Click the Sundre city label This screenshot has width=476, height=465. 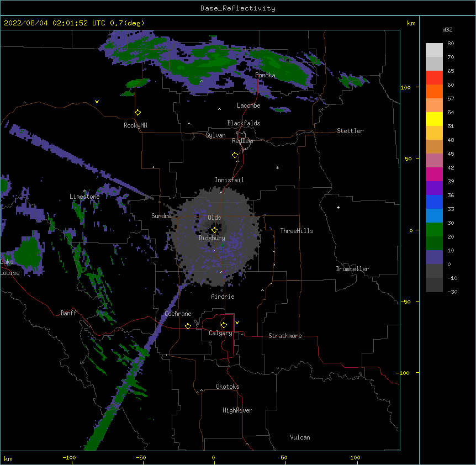(x=161, y=216)
